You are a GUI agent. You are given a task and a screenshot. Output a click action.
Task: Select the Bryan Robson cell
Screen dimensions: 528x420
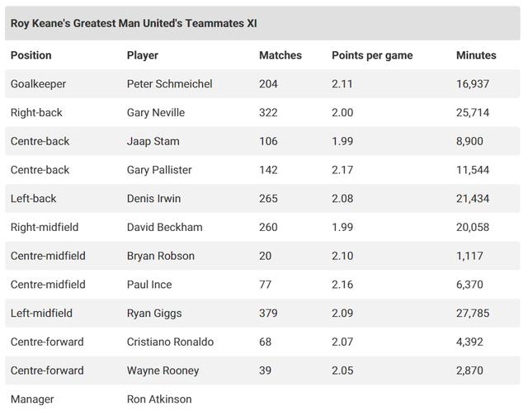pyautogui.click(x=161, y=256)
